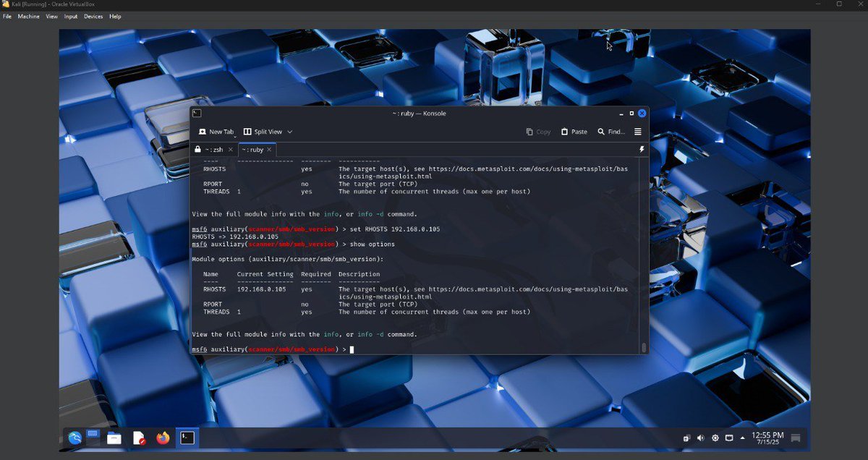
Task: Click the Split View button in Konsole
Action: click(x=263, y=132)
